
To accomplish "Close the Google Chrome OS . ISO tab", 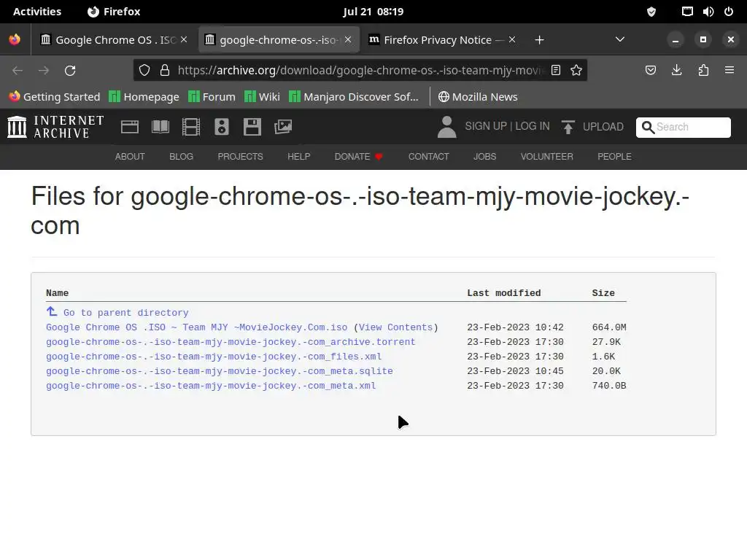I will 184,40.
